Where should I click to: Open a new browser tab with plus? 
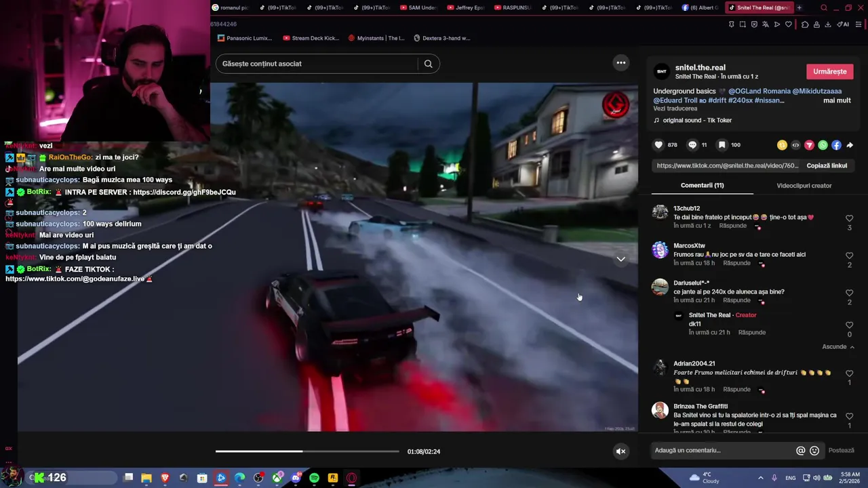(799, 7)
